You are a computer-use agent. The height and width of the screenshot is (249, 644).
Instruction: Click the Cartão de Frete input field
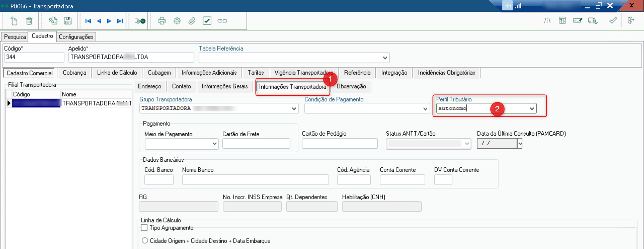(256, 144)
